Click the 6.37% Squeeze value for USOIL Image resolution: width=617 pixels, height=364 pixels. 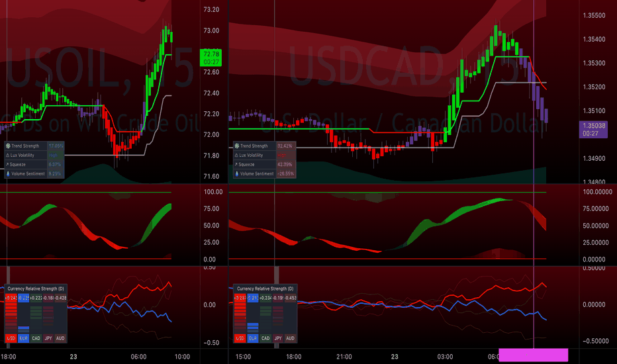click(56, 165)
